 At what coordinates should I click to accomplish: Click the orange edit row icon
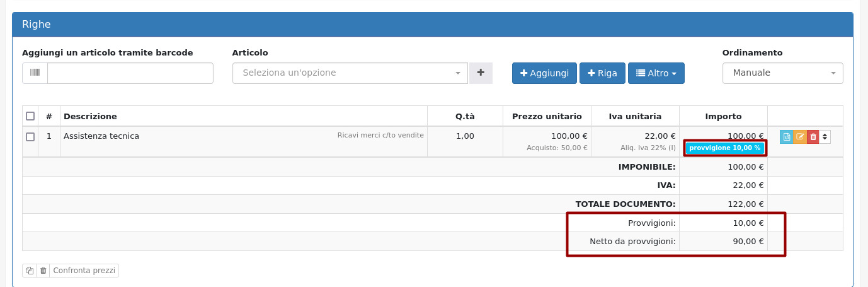click(800, 136)
